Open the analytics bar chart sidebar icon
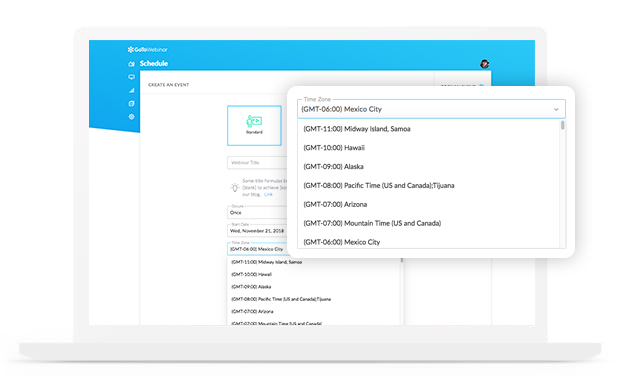 click(x=131, y=90)
